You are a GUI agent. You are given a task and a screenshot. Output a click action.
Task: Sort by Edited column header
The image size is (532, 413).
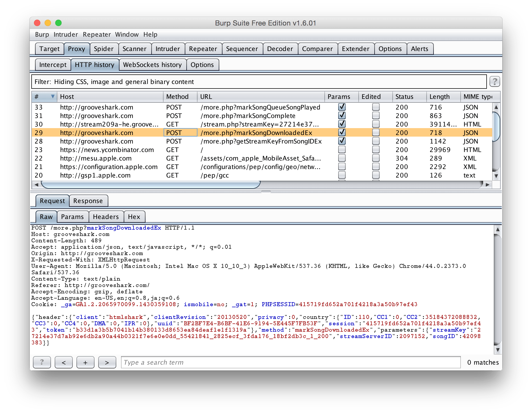[x=376, y=97]
